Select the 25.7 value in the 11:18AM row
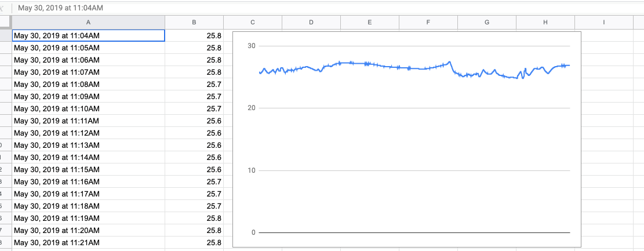The image size is (644, 251). [194, 206]
